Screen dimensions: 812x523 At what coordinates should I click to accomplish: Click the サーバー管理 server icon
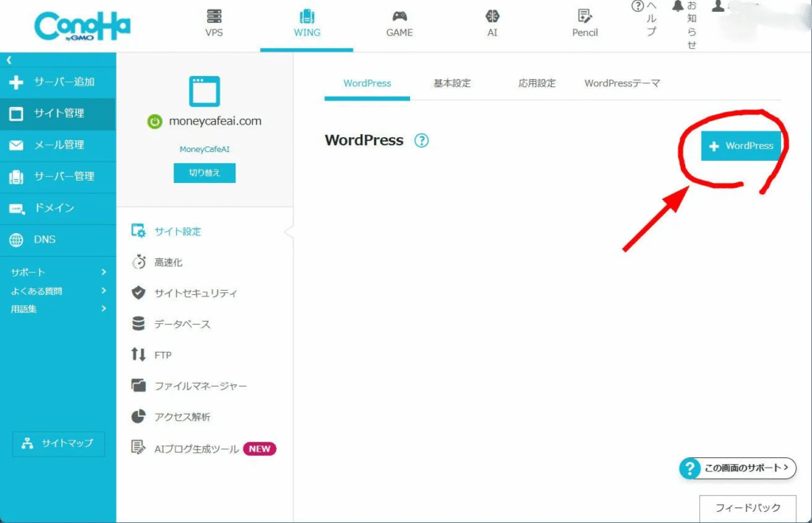16,177
